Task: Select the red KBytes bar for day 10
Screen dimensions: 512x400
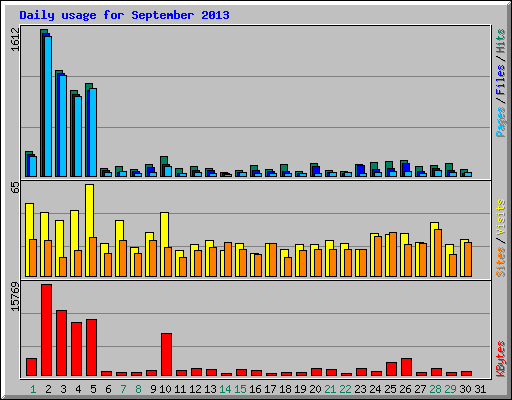Action: pos(166,354)
